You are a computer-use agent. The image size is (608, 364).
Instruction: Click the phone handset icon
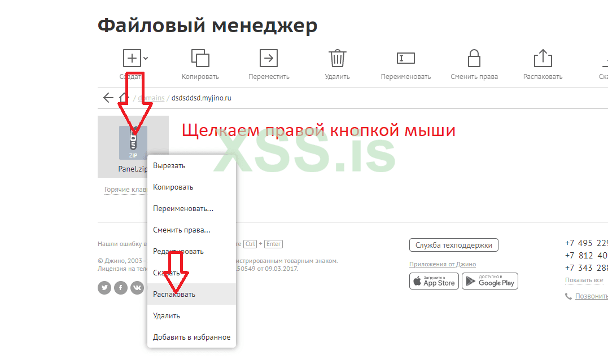pos(568,296)
